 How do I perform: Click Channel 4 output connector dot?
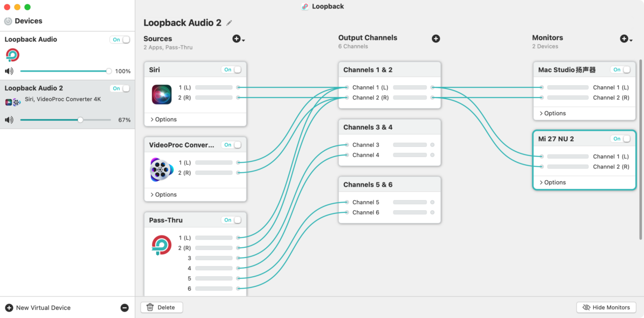433,155
